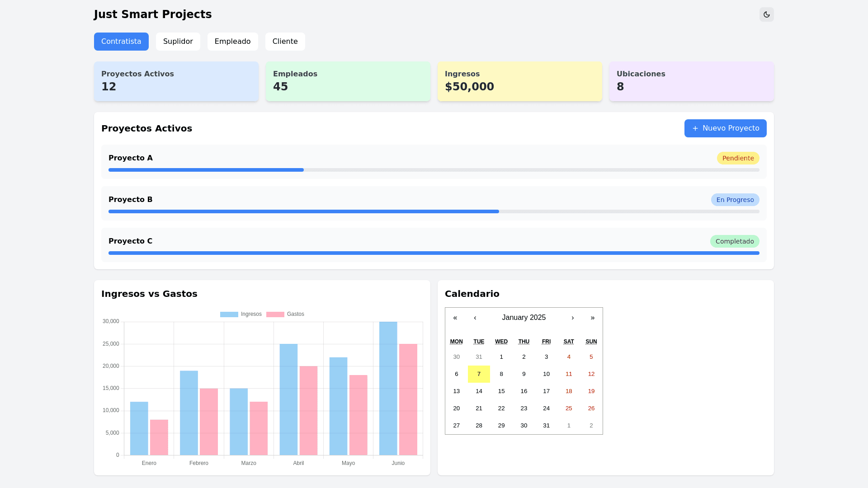Screen dimensions: 868x488
Task: Select January 15 in the calendar
Action: pyautogui.click(x=501, y=391)
